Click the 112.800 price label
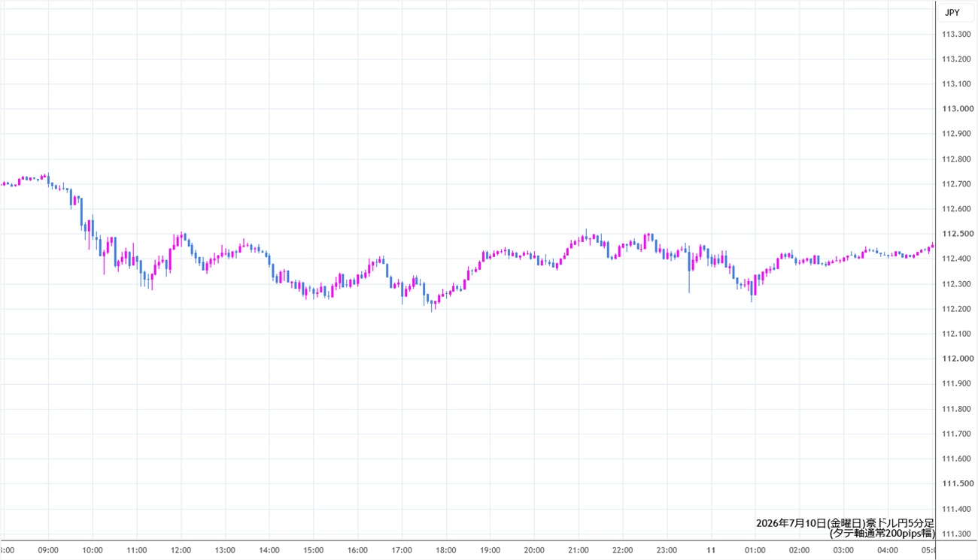This screenshot has width=978, height=560. (x=955, y=159)
